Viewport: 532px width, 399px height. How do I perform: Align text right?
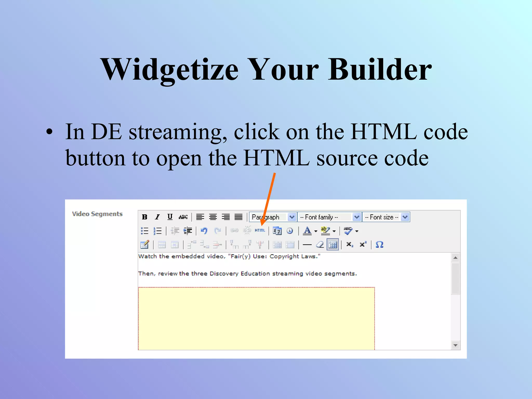click(226, 217)
